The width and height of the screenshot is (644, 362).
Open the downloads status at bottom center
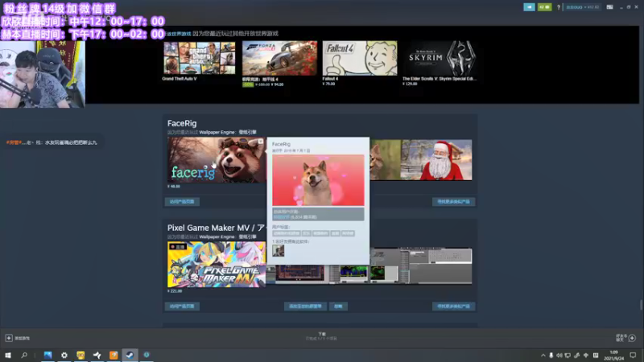[x=321, y=336]
